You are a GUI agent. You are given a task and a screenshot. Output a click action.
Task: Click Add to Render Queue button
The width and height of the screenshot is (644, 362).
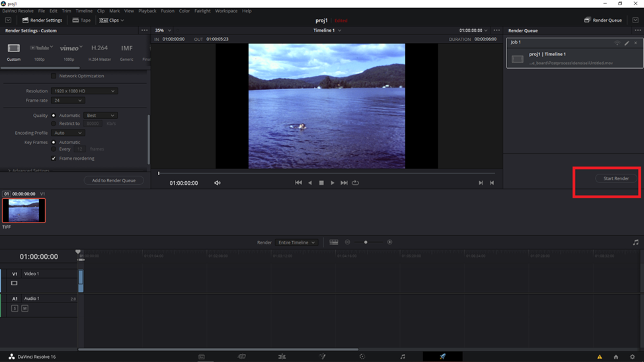114,180
